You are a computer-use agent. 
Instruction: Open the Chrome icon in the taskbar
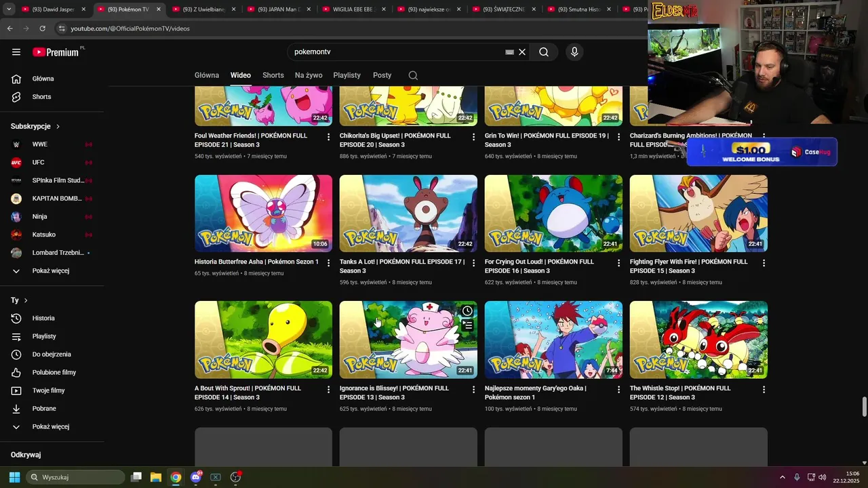tap(176, 477)
